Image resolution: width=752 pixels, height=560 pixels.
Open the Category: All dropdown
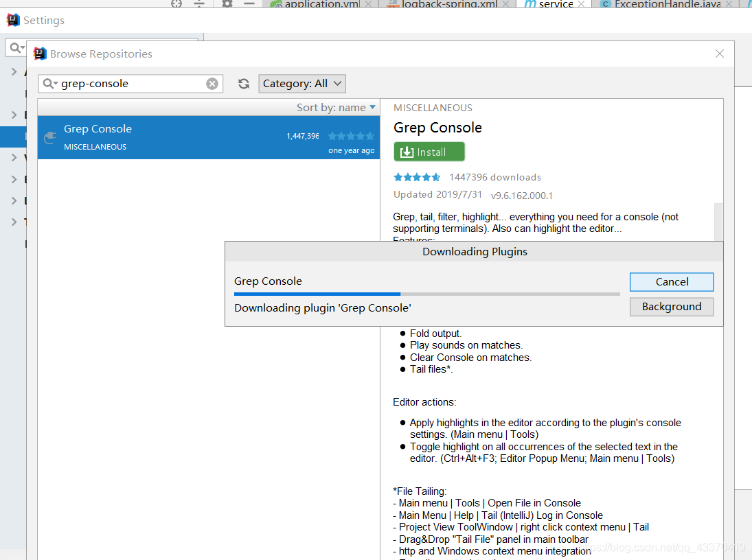302,84
